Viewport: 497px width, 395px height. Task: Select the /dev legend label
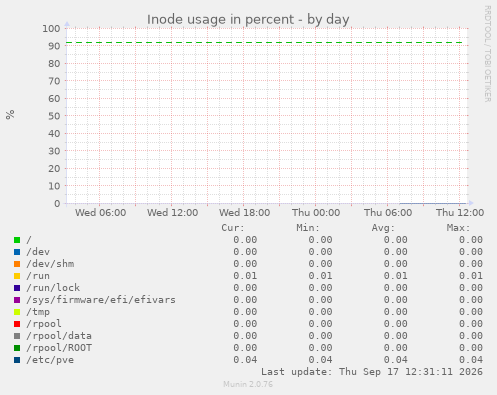tap(38, 252)
